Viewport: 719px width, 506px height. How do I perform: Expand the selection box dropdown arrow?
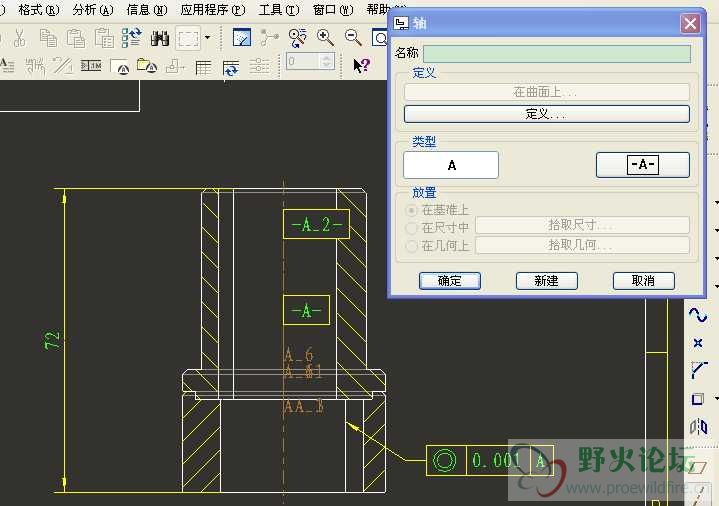point(207,38)
